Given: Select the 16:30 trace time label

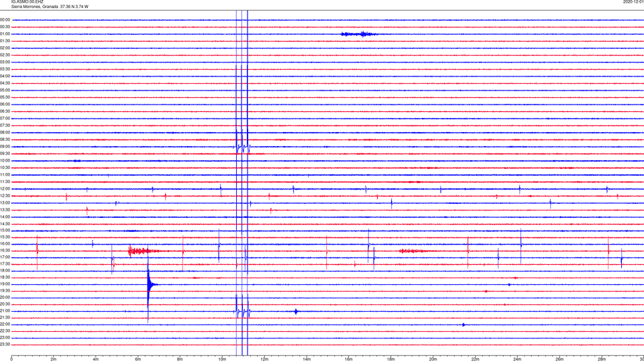Looking at the screenshot, I should point(5,250).
